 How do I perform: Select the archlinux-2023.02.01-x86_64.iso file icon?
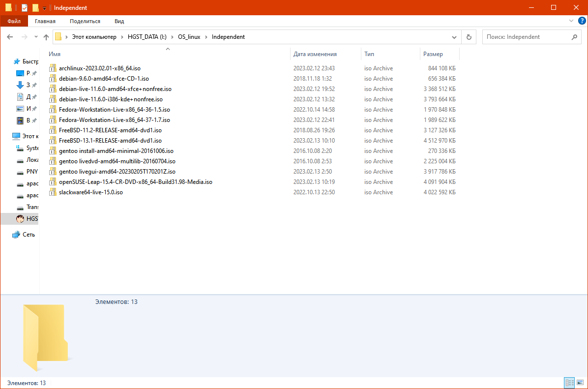tap(53, 68)
